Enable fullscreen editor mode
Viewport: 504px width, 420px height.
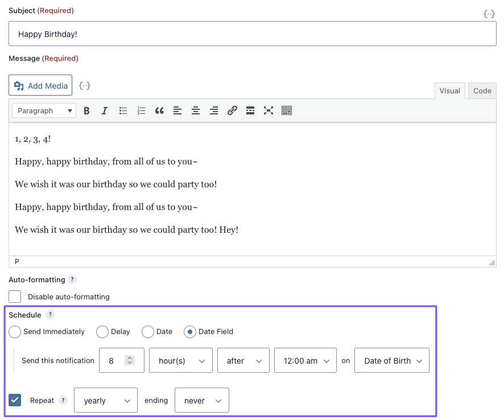[268, 111]
